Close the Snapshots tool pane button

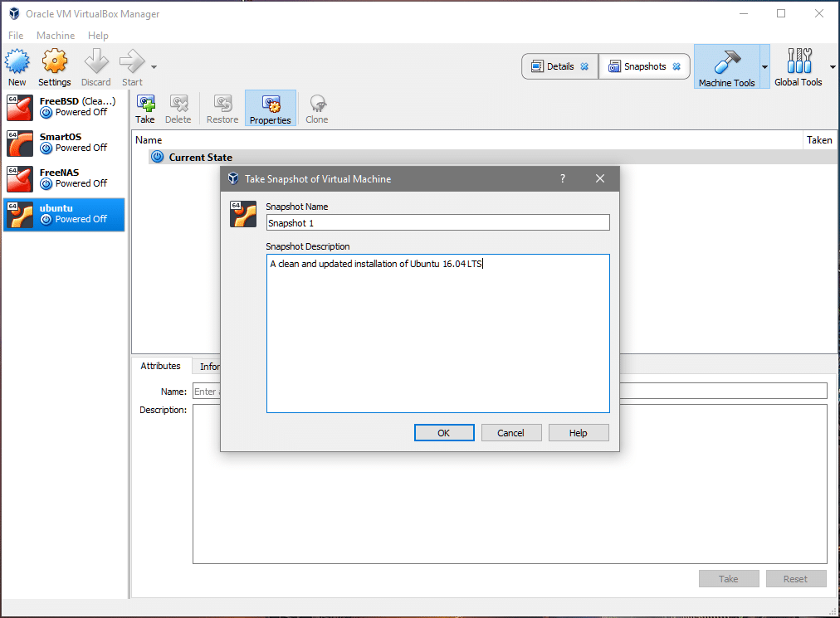click(x=676, y=66)
